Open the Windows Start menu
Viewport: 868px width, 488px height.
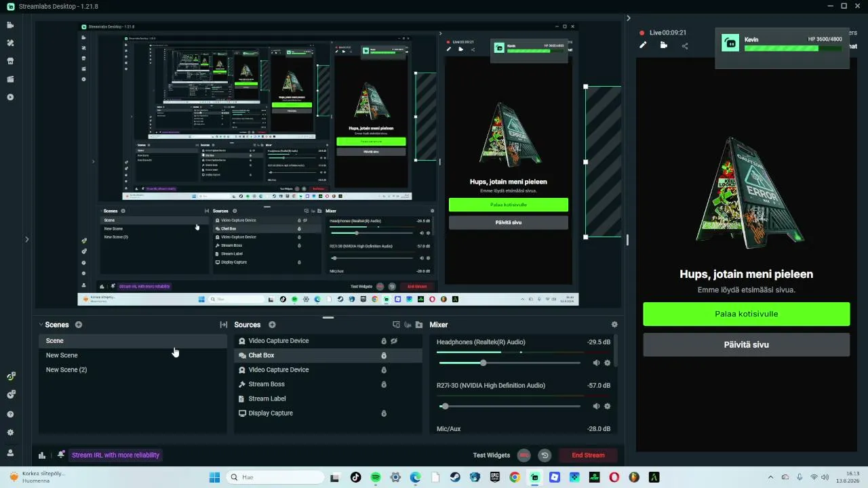pyautogui.click(x=214, y=477)
